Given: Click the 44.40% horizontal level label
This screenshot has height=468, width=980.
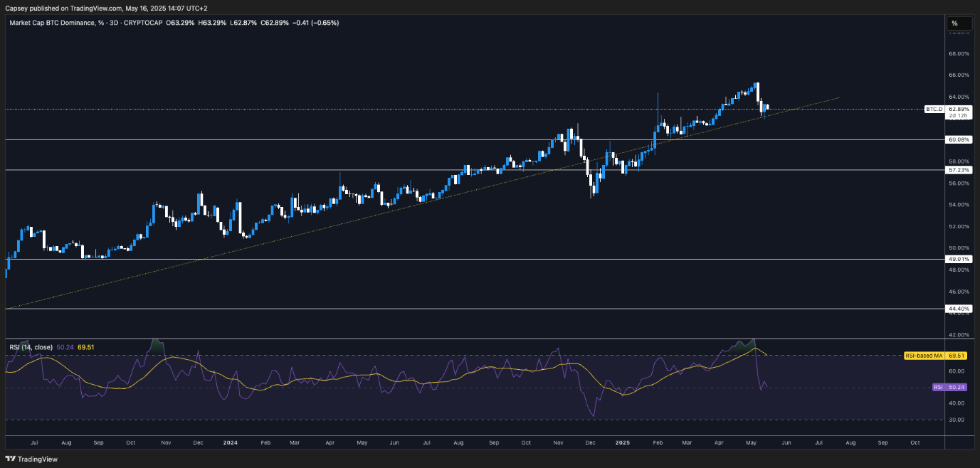Looking at the screenshot, I should pyautogui.click(x=959, y=309).
